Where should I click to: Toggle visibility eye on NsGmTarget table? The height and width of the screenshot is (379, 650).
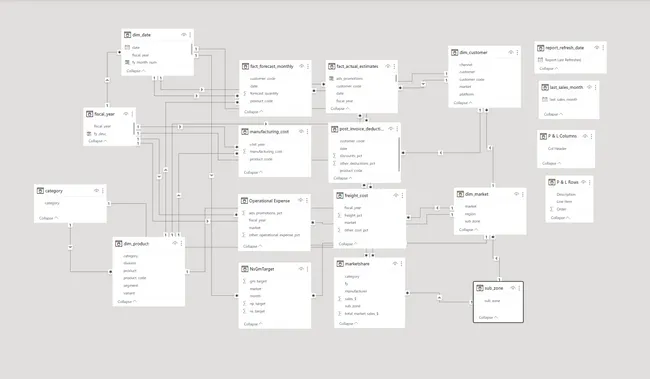click(301, 269)
